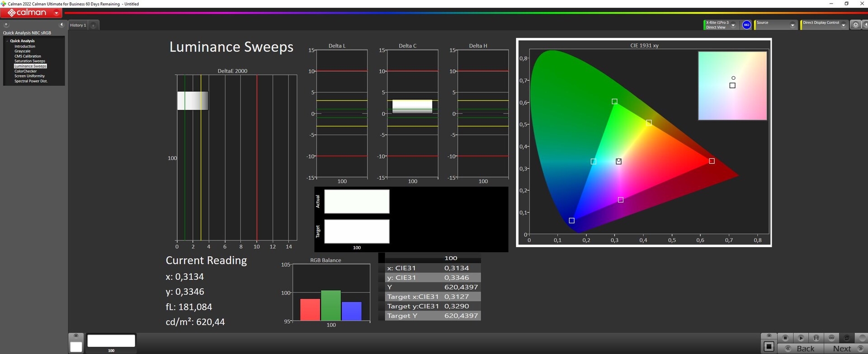Click the 'x: CIE31' table row value 0,3134

[x=457, y=268]
